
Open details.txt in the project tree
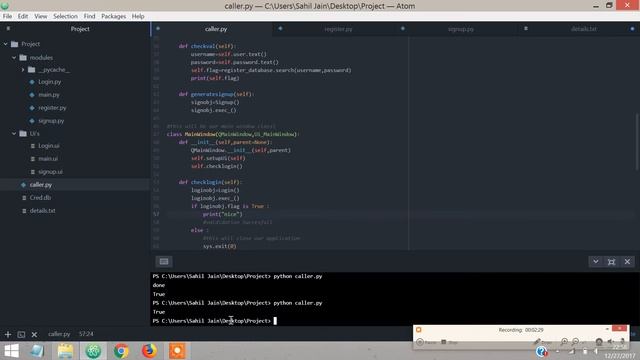point(42,211)
